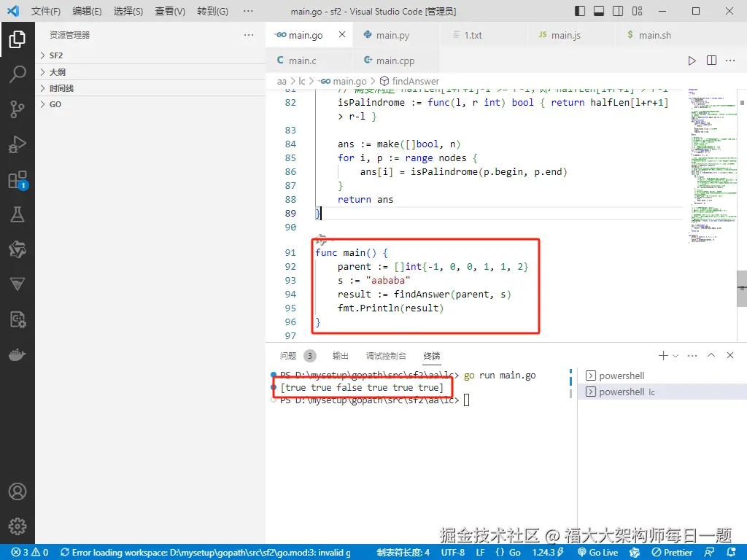The width and height of the screenshot is (747, 560).
Task: Open the 转到(G) menu
Action: (212, 11)
